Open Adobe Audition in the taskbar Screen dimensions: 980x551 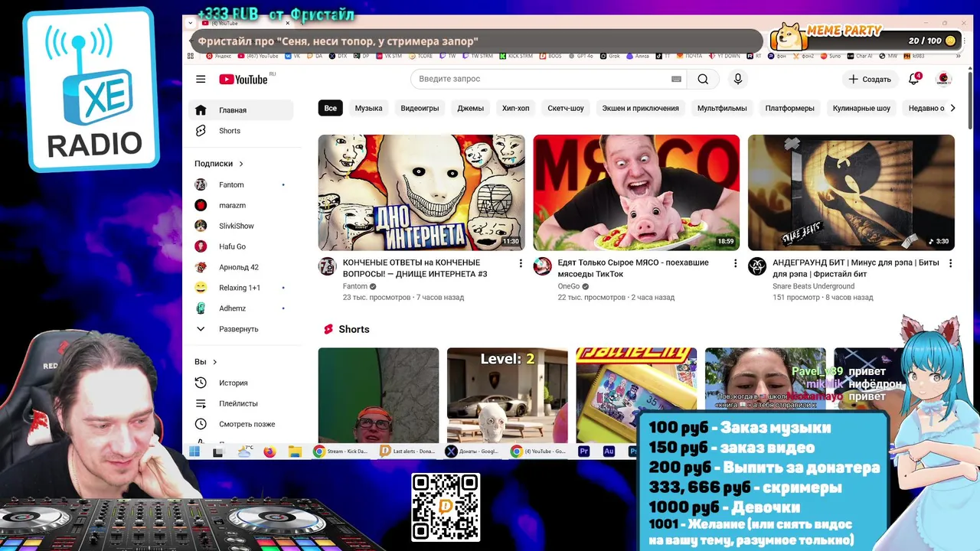(x=609, y=452)
